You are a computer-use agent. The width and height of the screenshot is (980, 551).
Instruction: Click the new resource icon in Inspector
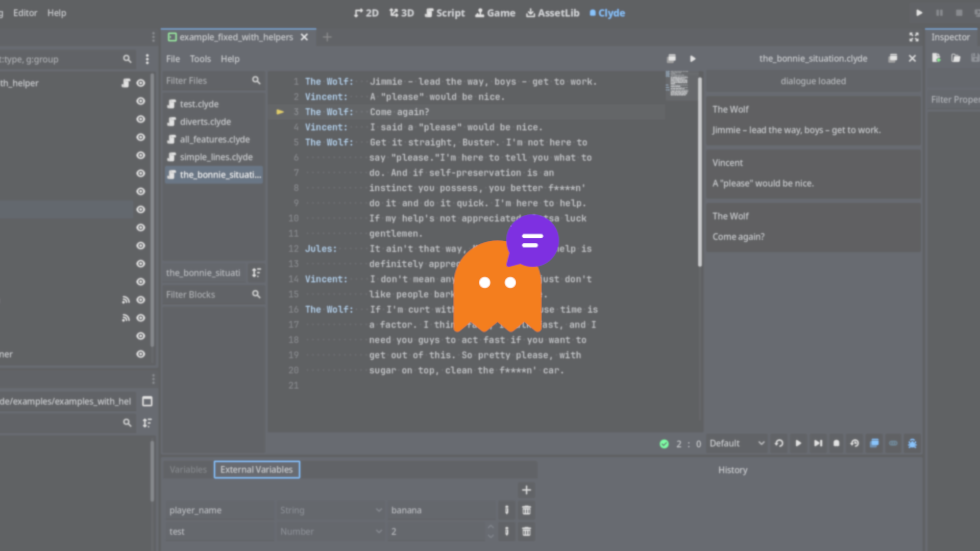[936, 58]
